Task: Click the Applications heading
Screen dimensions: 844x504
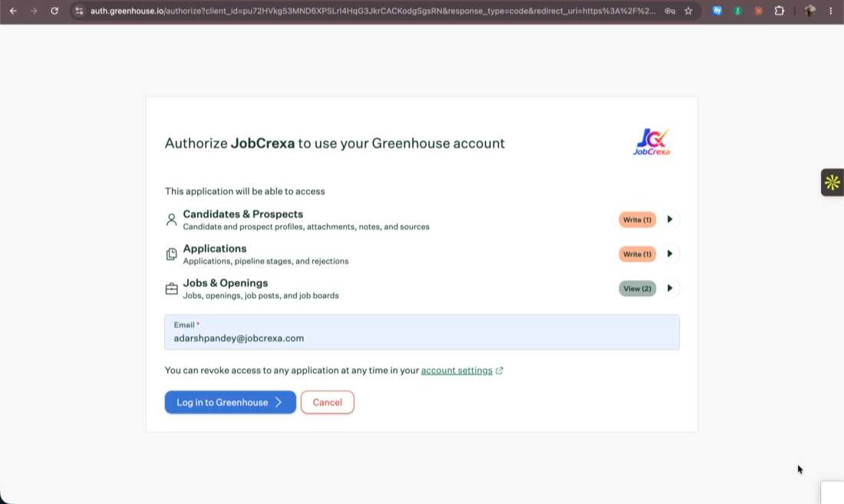Action: [215, 249]
